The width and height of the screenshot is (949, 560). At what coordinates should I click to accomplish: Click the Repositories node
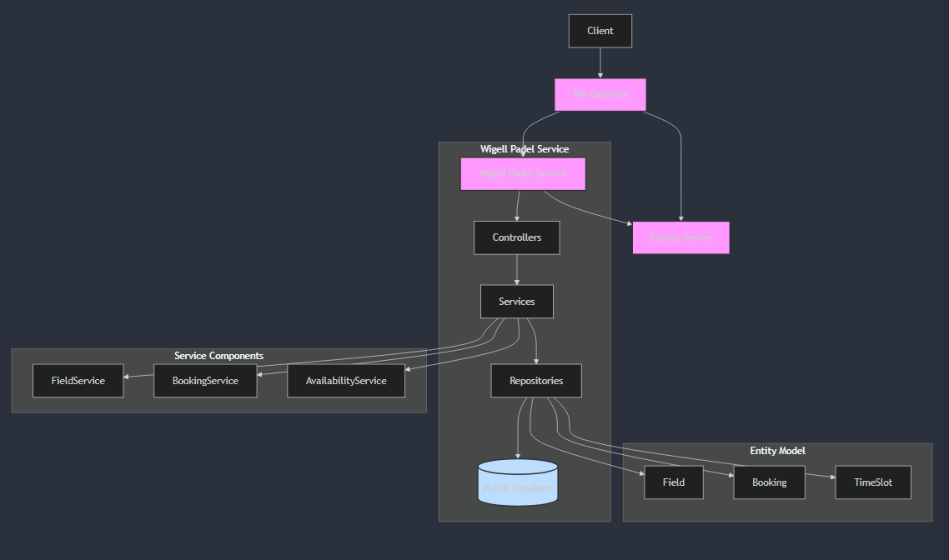click(535, 381)
